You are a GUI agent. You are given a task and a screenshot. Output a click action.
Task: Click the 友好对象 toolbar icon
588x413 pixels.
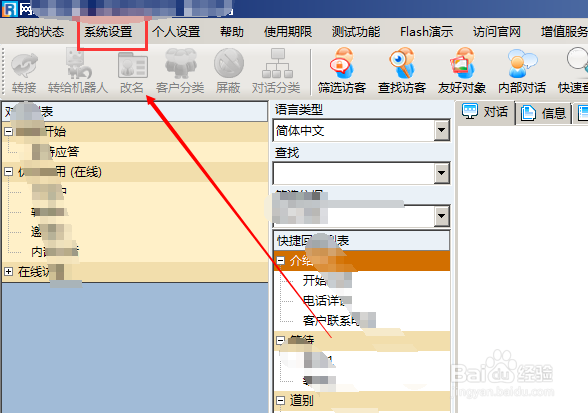click(462, 62)
